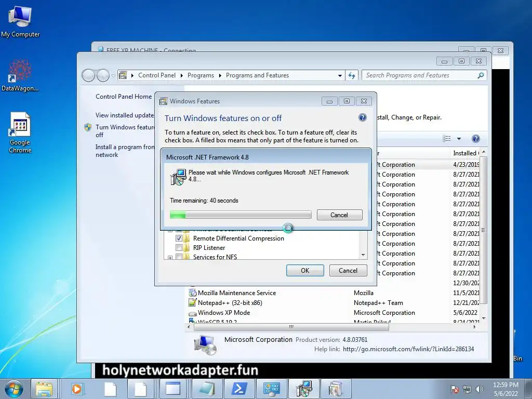Open Windows Media Player from the taskbar
The height and width of the screenshot is (399, 532).
[x=77, y=389]
